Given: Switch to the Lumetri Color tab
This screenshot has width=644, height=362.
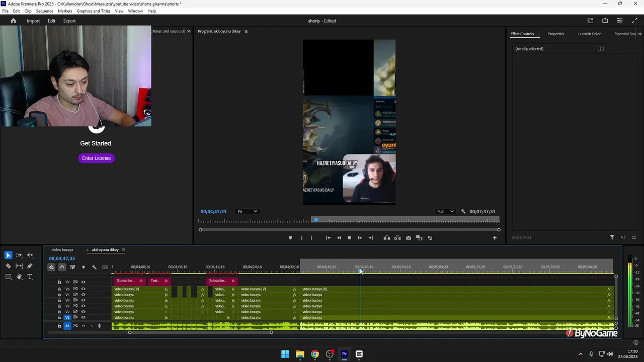Looking at the screenshot, I should 589,34.
